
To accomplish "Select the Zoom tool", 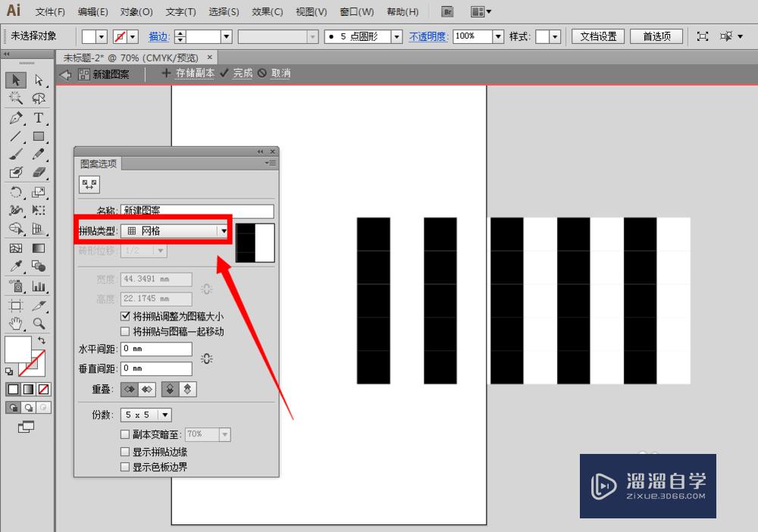I will (x=39, y=324).
